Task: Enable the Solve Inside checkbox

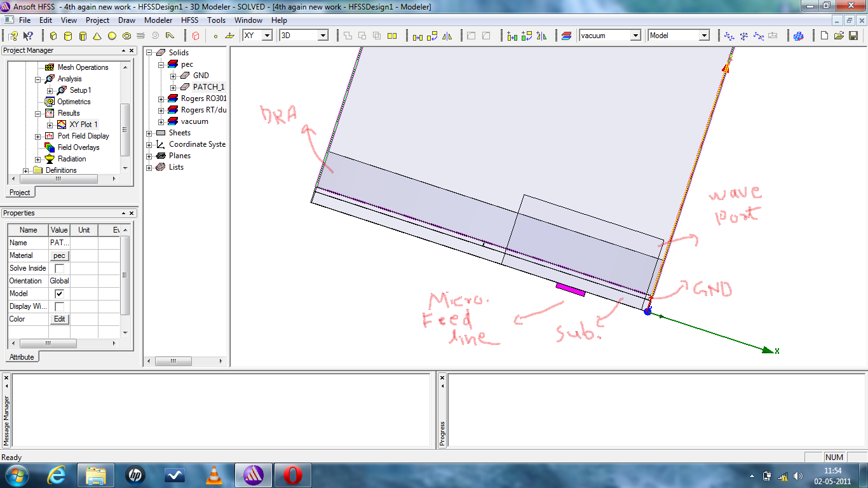Action: 59,268
